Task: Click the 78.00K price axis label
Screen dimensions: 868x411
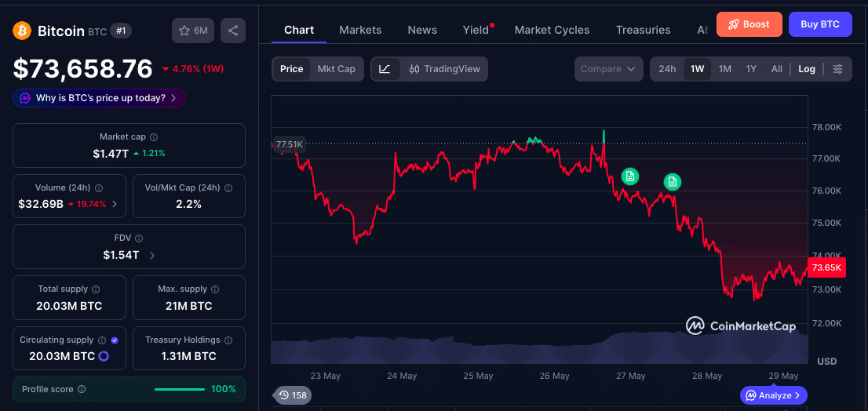Action: [x=826, y=127]
